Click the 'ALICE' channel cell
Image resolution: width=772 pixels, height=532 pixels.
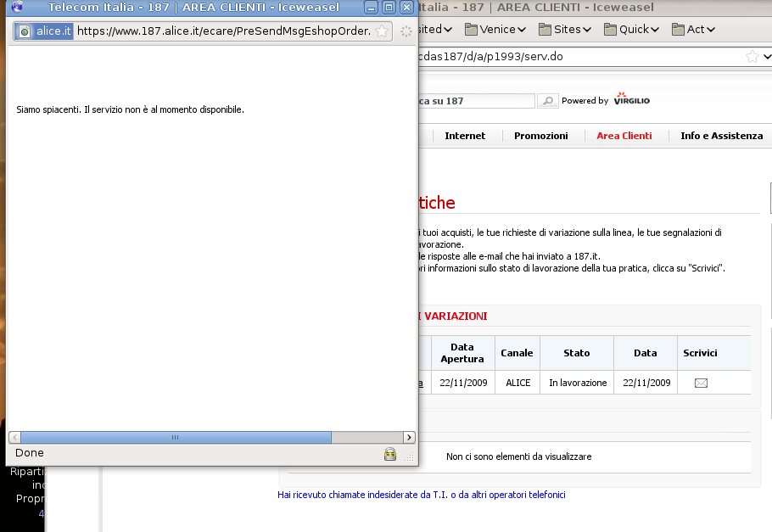[x=518, y=383]
